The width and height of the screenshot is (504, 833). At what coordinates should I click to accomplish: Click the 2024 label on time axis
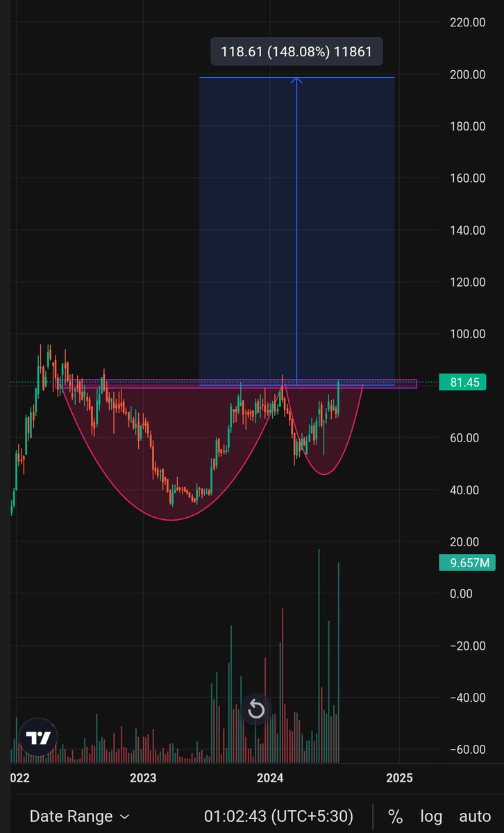point(270,777)
